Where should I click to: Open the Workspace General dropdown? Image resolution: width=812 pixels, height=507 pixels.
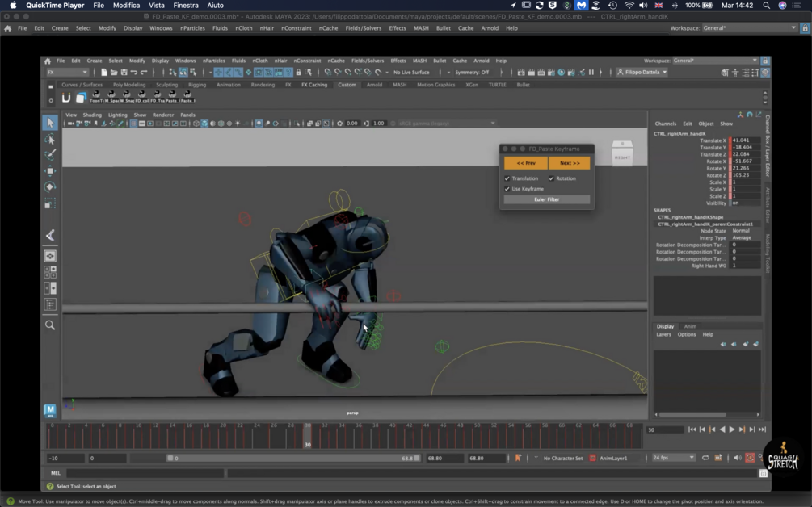tap(715, 61)
